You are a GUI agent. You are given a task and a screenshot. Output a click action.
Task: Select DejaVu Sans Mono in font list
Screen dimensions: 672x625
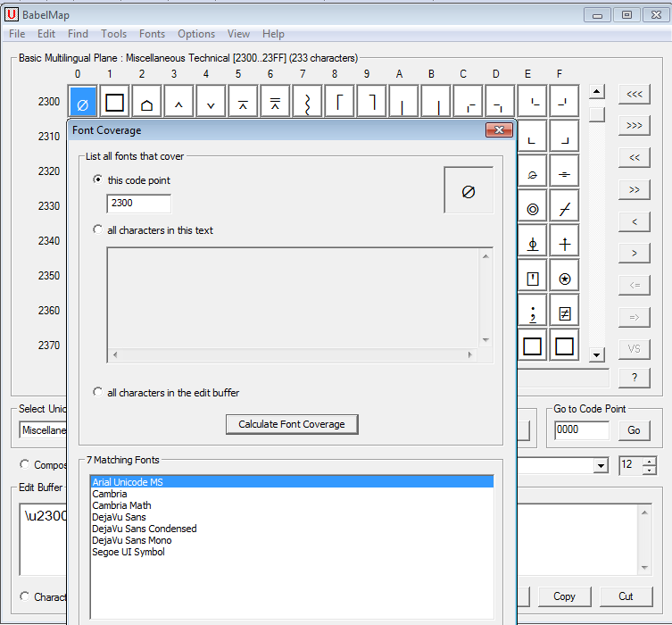tap(292, 540)
